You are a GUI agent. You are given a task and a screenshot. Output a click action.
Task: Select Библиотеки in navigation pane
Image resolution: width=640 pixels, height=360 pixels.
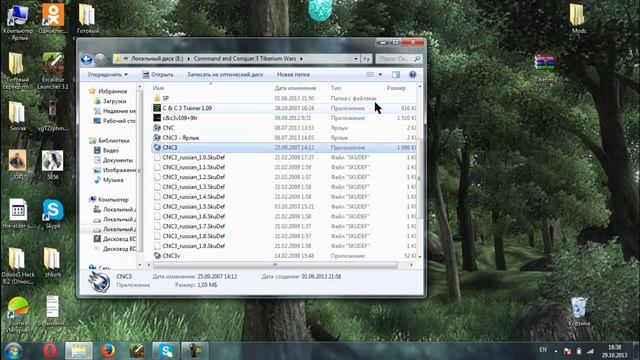113,140
